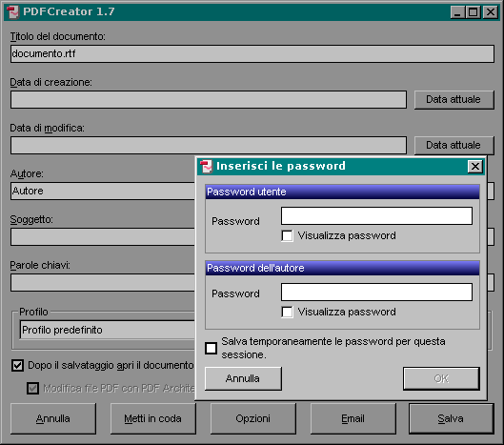Image resolution: width=504 pixels, height=445 pixels.
Task: Click the Parole chiavi text field
Action: click(x=103, y=282)
